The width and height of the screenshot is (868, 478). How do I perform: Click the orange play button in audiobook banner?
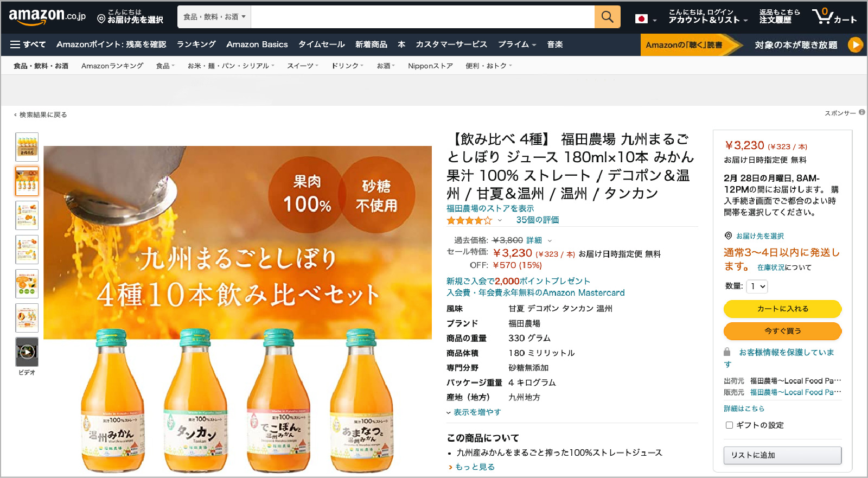click(855, 44)
